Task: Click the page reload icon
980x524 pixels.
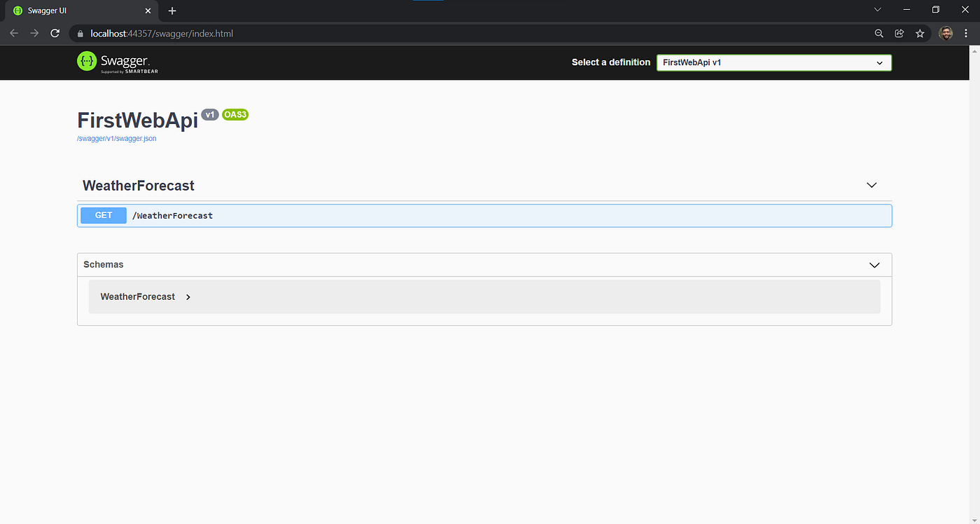Action: [55, 33]
